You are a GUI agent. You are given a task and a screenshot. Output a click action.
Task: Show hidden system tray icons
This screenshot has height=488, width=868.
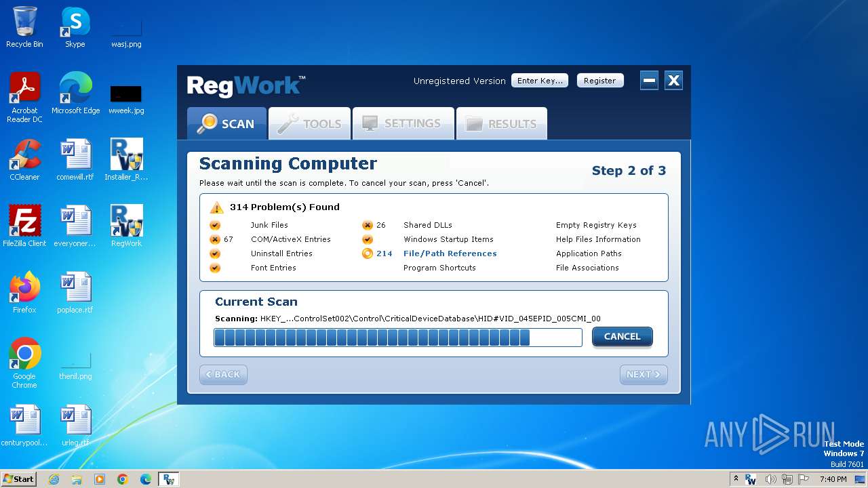click(736, 479)
